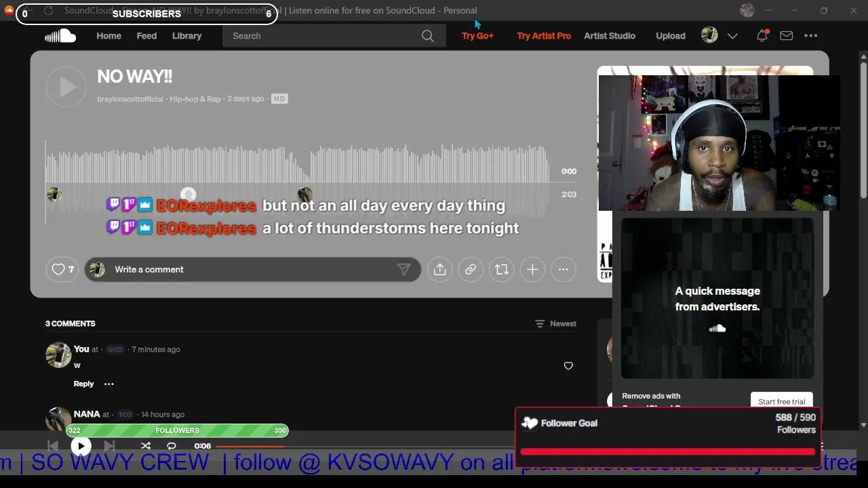Seek within the track waveform

[x=298, y=182]
